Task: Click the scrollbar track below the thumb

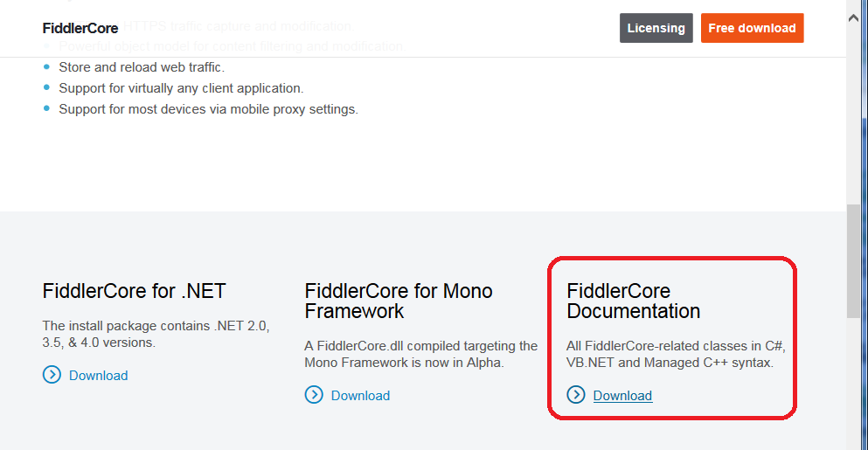Action: (853, 382)
